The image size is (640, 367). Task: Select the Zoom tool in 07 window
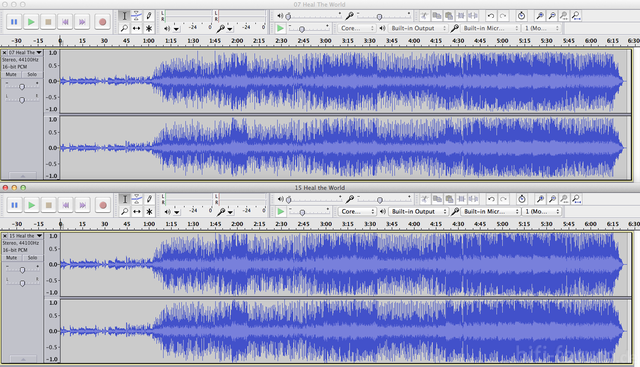124,28
